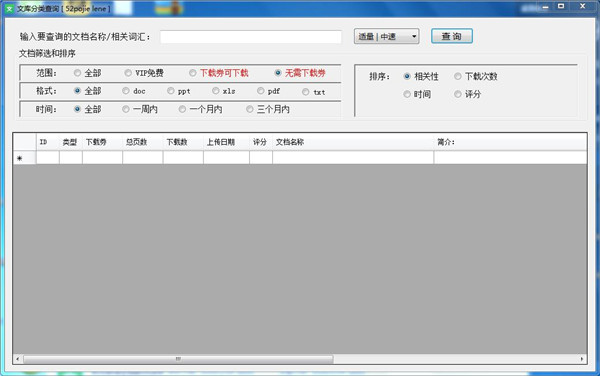Select xls format radio button

tap(224, 91)
